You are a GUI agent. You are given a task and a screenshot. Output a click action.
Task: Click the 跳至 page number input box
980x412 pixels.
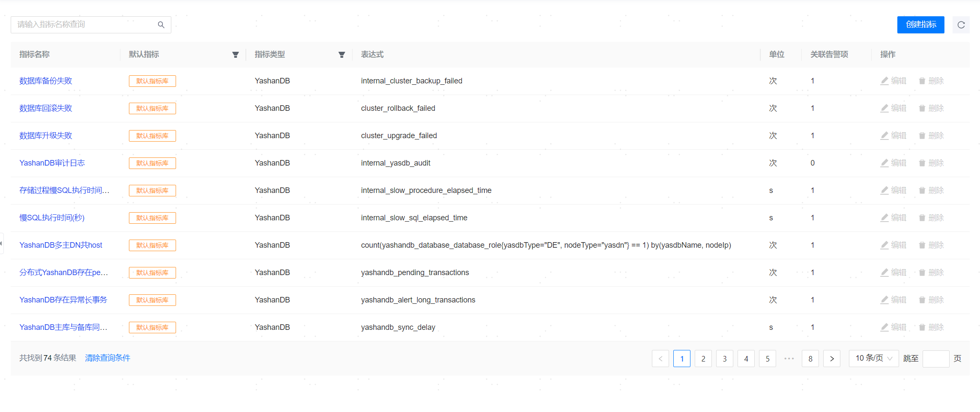point(935,359)
